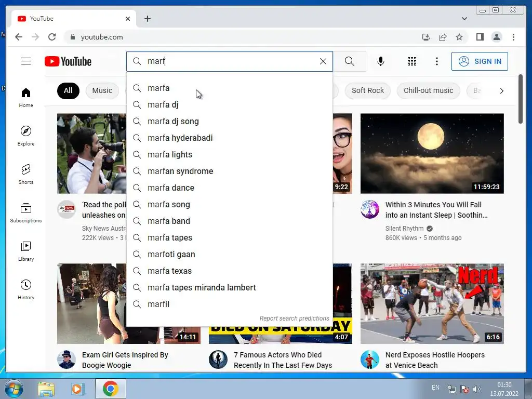Select the Music filter chip

tap(102, 90)
